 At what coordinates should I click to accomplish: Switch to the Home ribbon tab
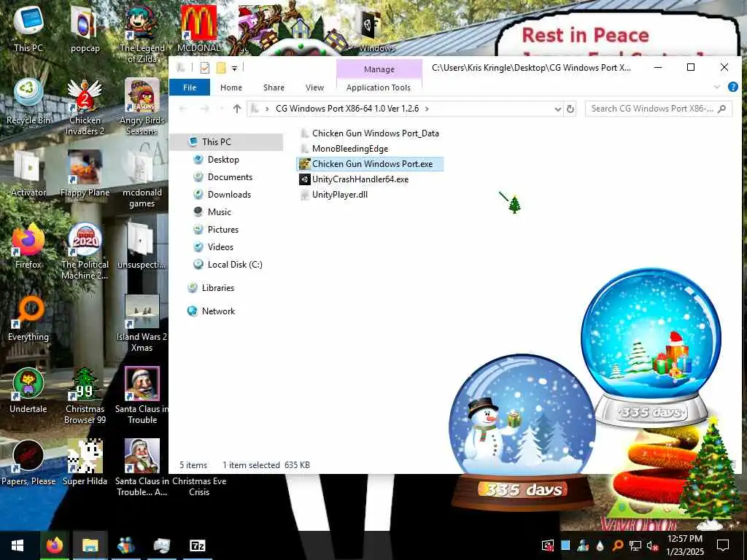[231, 87]
